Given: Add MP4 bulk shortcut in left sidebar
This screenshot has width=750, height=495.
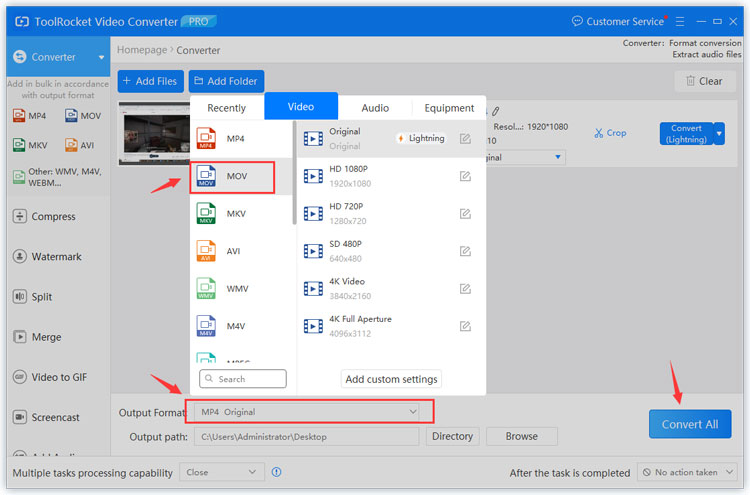Looking at the screenshot, I should (x=30, y=116).
